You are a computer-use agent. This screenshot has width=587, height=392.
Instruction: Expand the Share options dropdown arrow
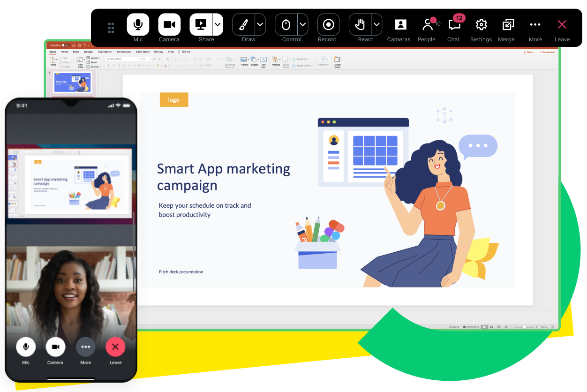click(x=218, y=25)
